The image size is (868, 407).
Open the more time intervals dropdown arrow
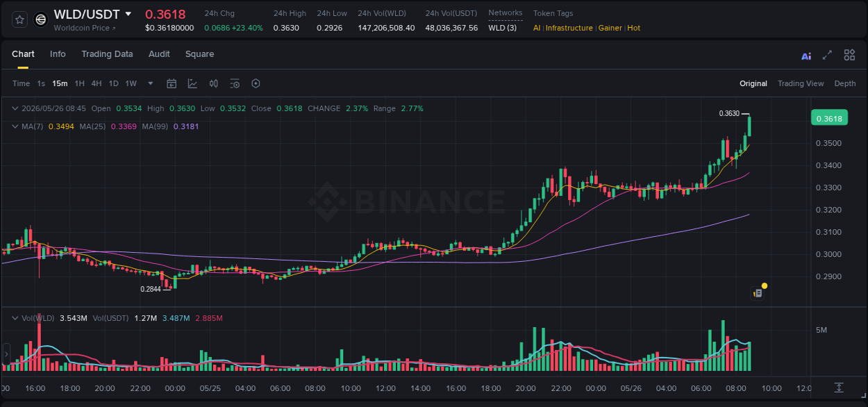[x=151, y=83]
